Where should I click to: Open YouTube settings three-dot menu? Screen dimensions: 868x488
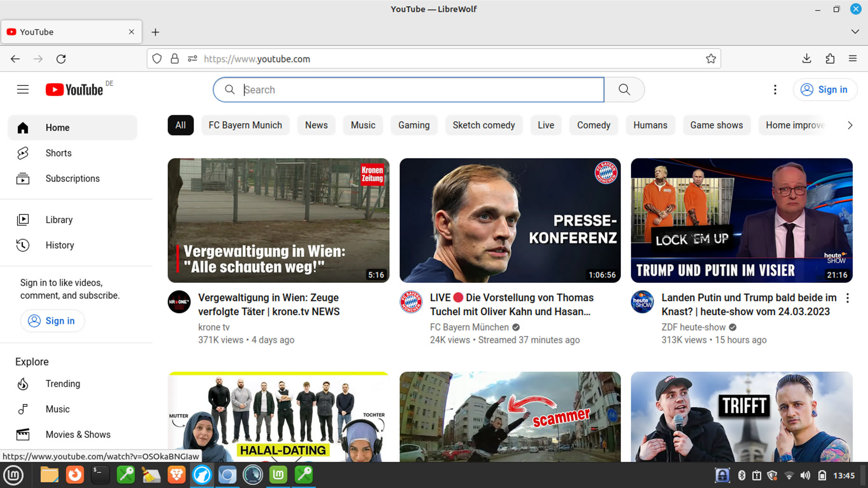775,90
